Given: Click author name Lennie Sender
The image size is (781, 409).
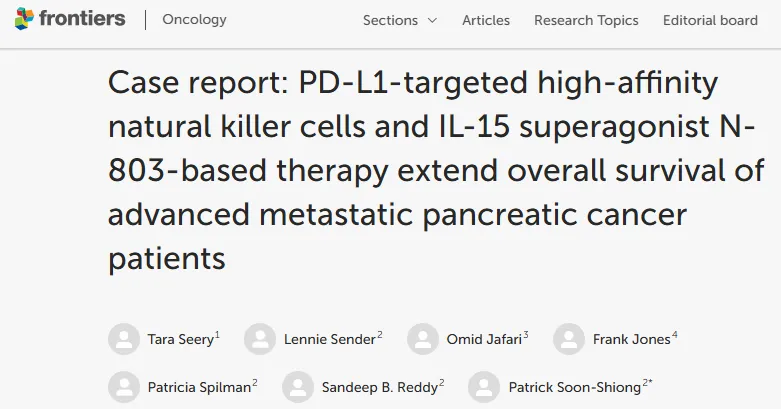Looking at the screenshot, I should (x=329, y=339).
